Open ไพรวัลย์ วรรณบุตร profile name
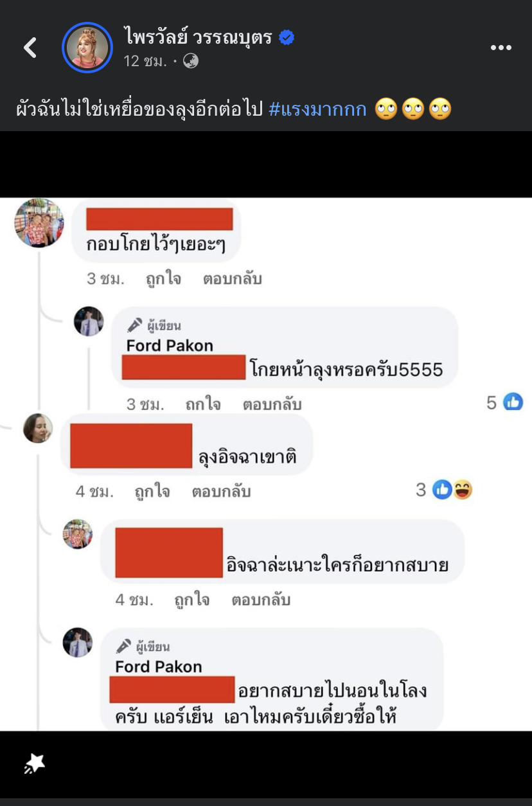 [198, 38]
